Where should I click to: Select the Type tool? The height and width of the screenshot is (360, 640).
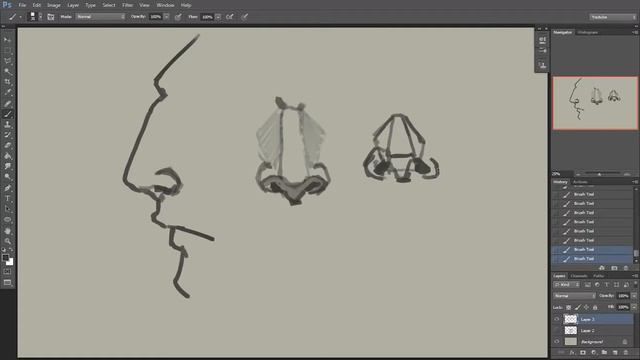7,199
